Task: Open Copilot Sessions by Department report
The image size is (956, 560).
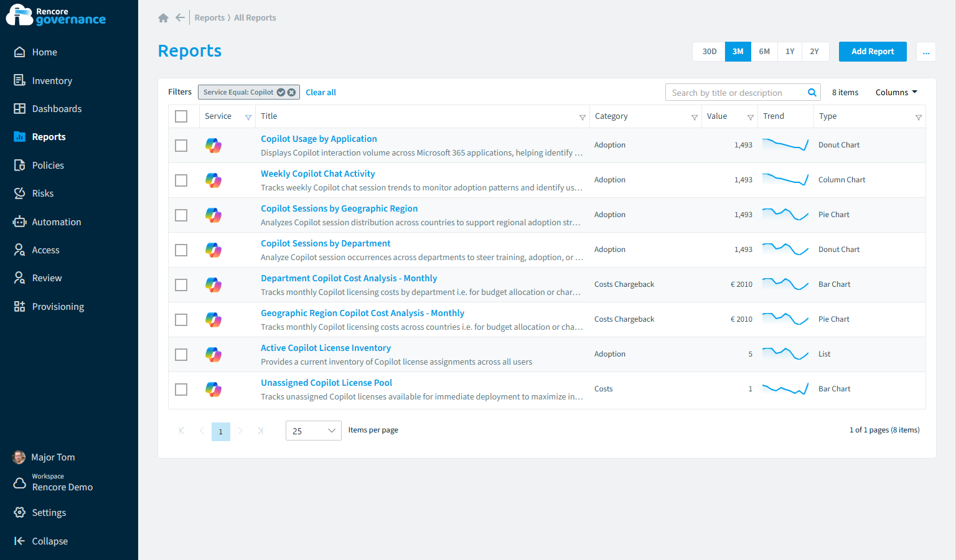Action: pos(326,243)
